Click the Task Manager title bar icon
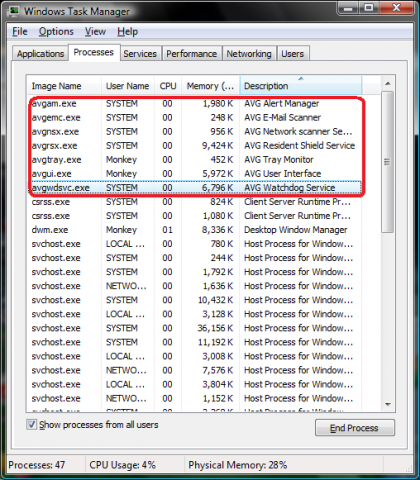420x480 pixels. tap(14, 11)
